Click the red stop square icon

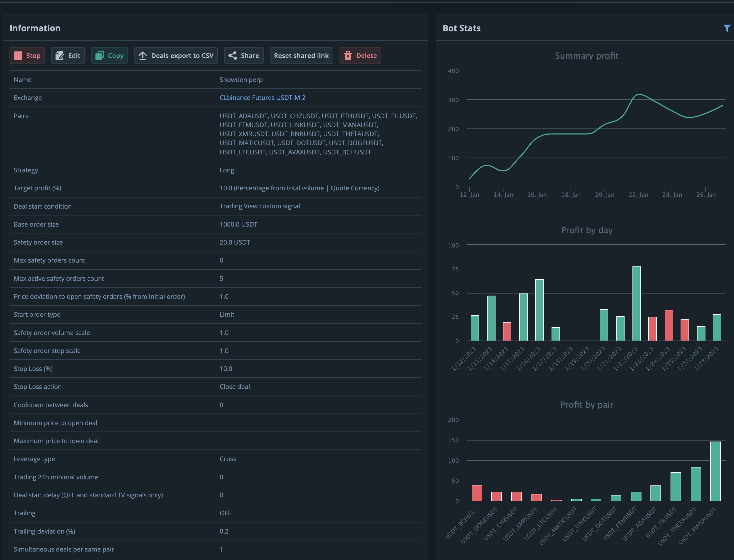[x=18, y=56]
